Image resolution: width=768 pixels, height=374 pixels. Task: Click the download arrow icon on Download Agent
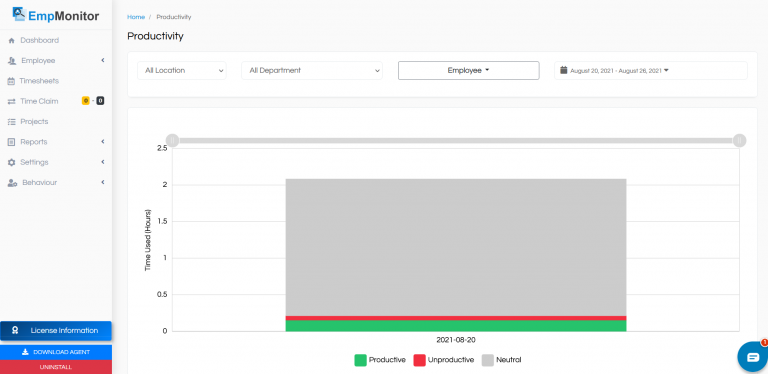[25, 352]
